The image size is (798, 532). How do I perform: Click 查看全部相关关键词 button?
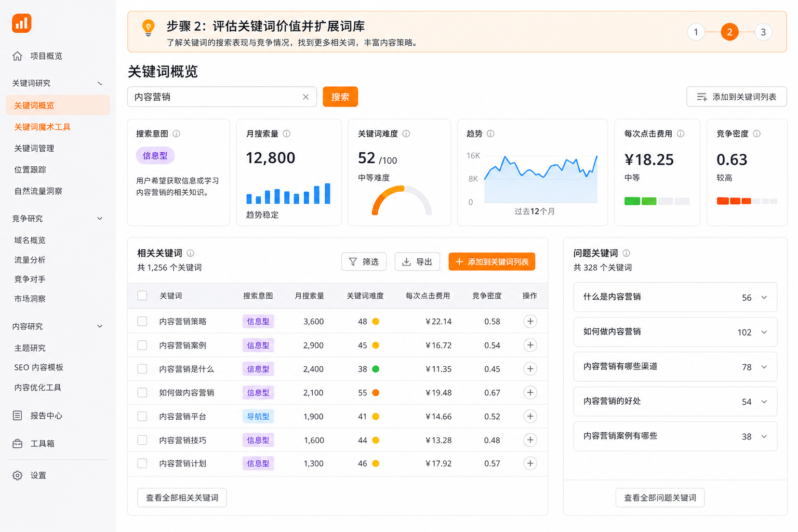point(182,498)
